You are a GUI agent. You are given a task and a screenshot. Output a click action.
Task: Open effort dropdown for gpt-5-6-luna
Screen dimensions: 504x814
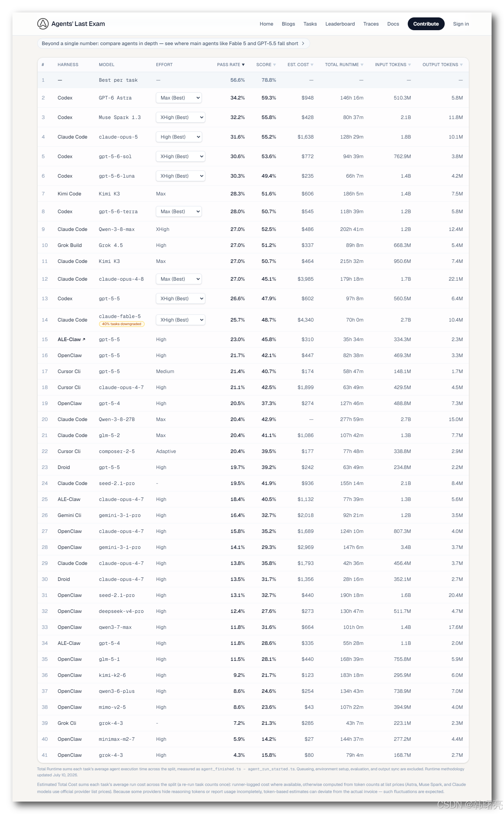pos(180,176)
